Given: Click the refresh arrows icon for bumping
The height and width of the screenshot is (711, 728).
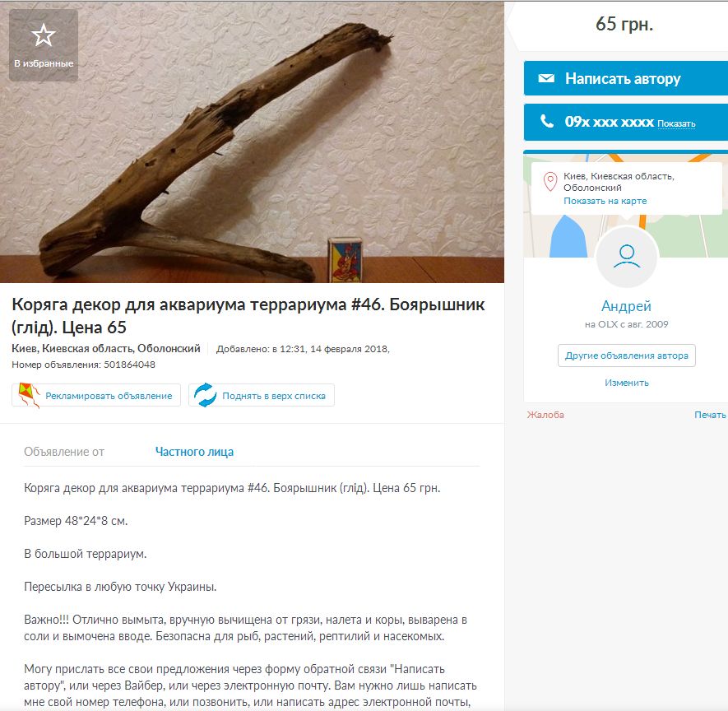Looking at the screenshot, I should [205, 395].
